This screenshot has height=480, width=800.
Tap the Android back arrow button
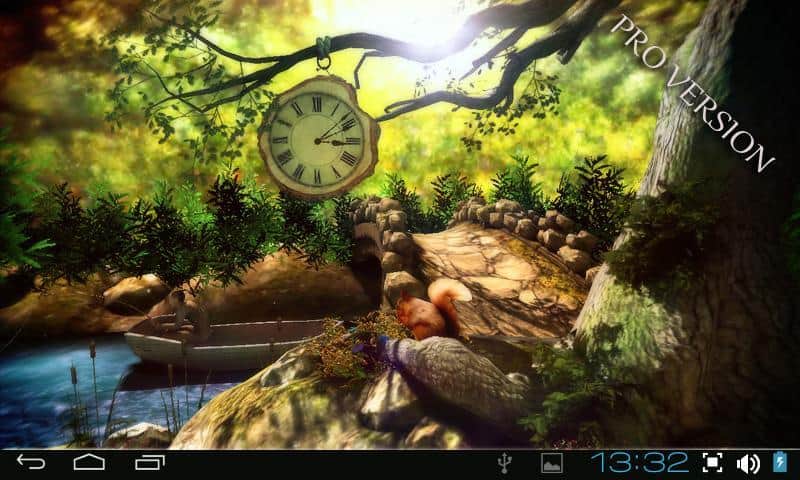31,463
